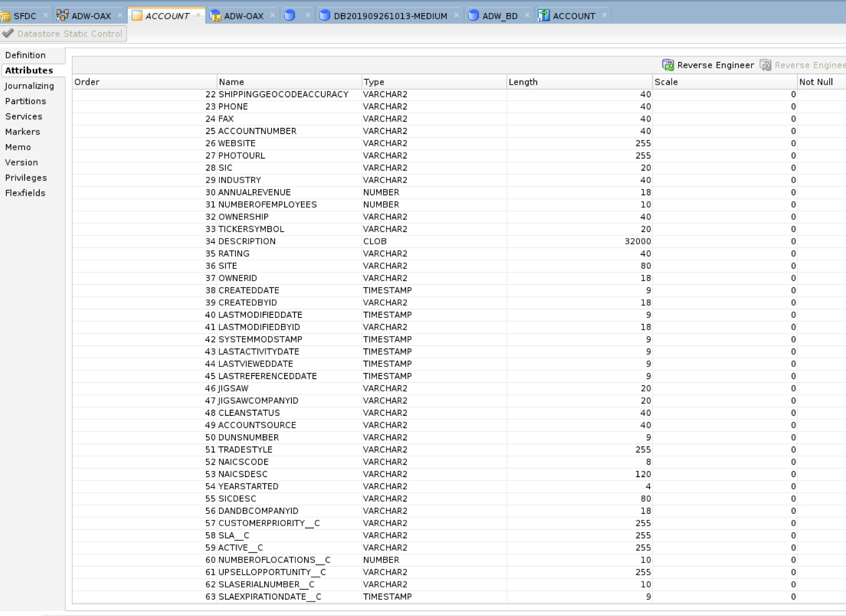
Task: Click the green Reverse Engineer icon
Action: 668,65
